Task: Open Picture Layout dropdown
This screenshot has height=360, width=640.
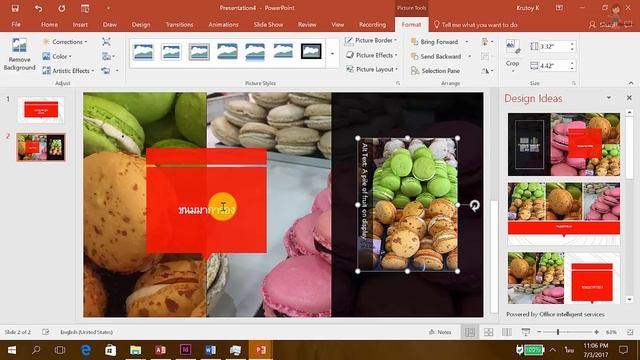Action: (371, 69)
